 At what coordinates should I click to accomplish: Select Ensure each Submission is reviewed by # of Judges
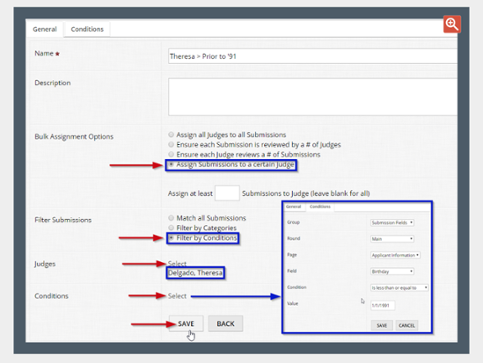point(171,145)
